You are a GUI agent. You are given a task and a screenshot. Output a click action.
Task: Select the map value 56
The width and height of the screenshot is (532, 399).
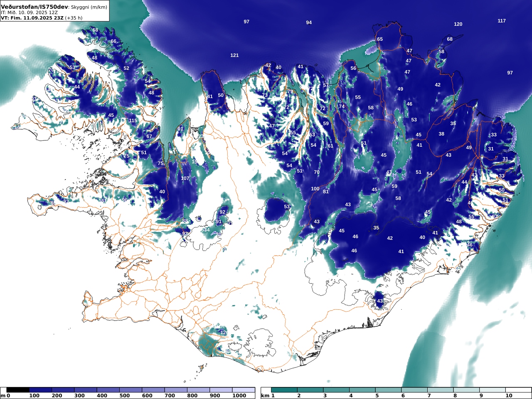(x=353, y=68)
